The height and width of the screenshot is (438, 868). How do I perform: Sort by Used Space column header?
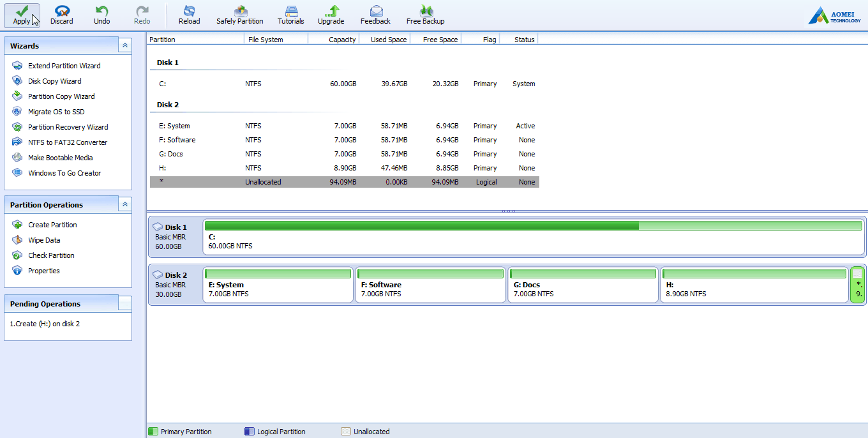(x=384, y=39)
